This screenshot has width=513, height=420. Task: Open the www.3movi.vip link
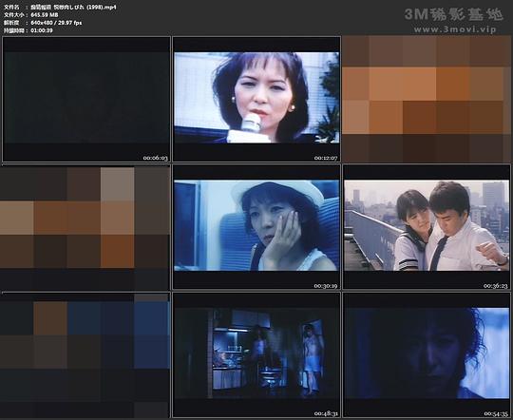pyautogui.click(x=455, y=29)
